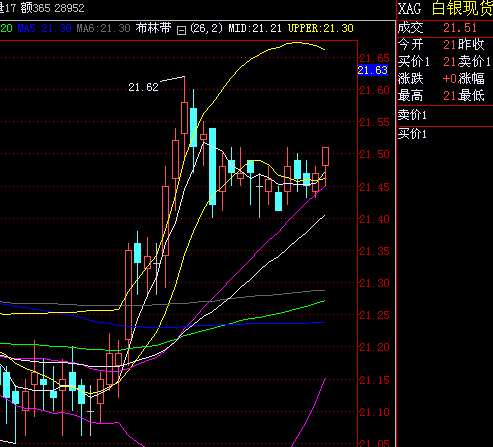This screenshot has height=447, width=493.
Task: Select the 布林带 indicator label
Action: (x=153, y=28)
